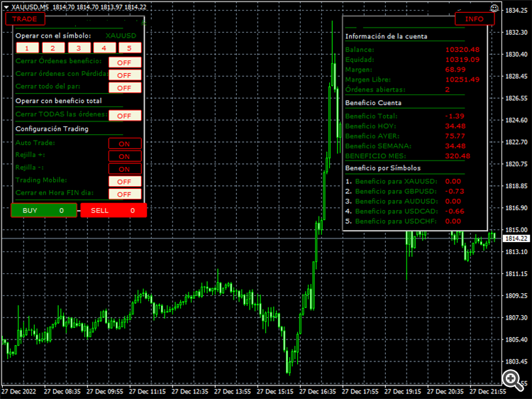Toggle Cerrar todo del par switch
The image size is (532, 399).
pyautogui.click(x=125, y=87)
